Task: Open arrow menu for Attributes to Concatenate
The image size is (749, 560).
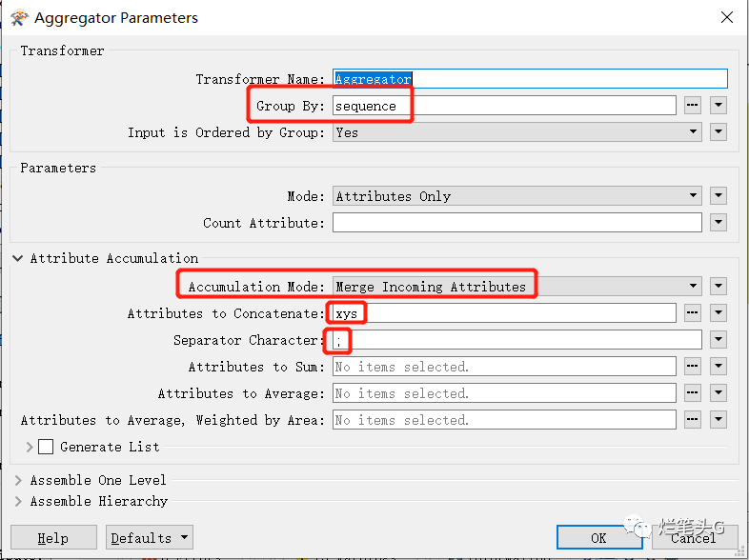Action: tap(719, 313)
